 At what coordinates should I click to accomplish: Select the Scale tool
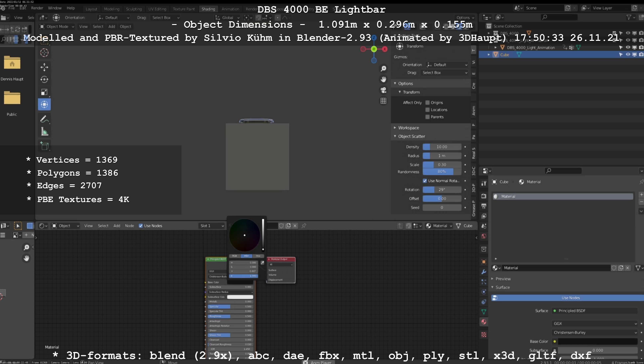tap(44, 92)
